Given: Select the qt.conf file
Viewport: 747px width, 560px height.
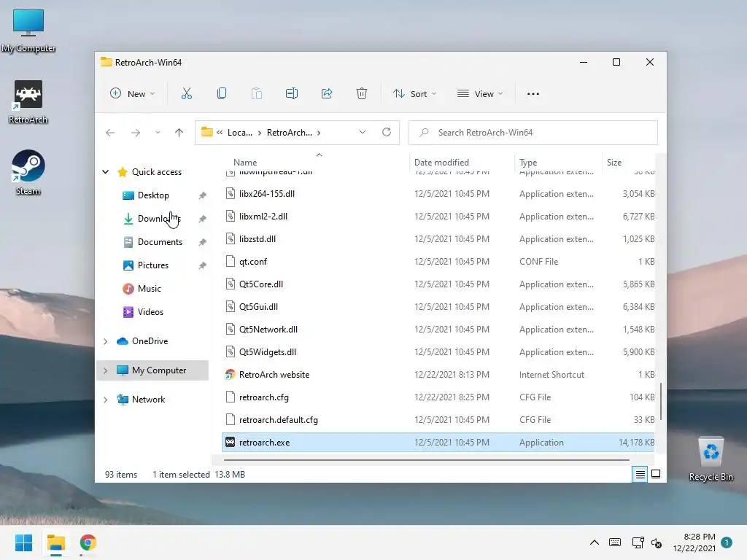Looking at the screenshot, I should point(438,262).
